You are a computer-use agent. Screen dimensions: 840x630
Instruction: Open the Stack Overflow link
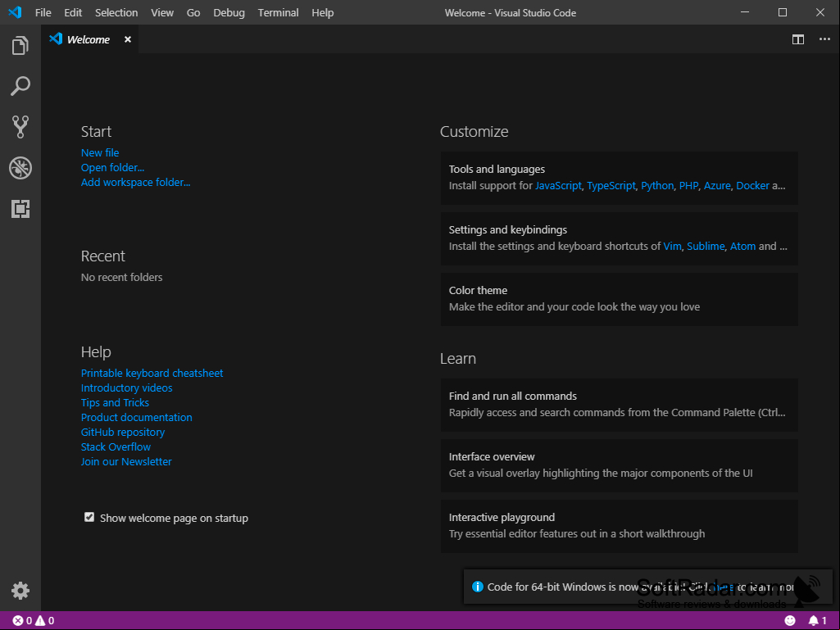click(x=116, y=446)
